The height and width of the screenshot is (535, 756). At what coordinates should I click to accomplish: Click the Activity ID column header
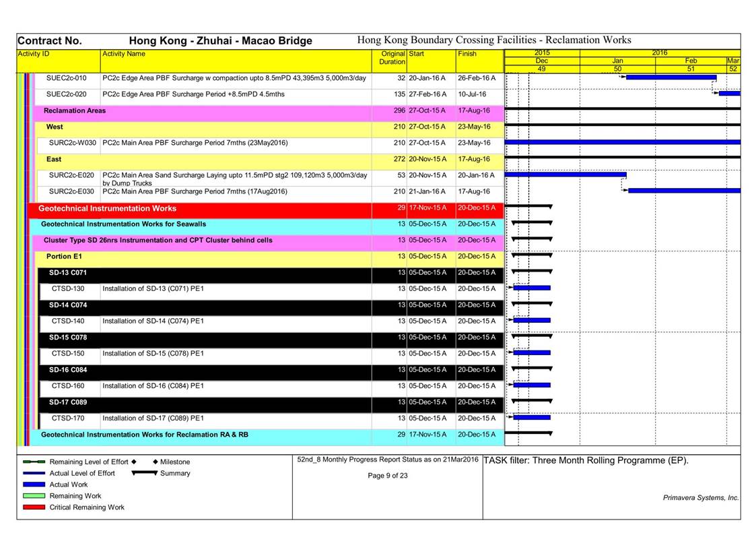tap(59, 61)
